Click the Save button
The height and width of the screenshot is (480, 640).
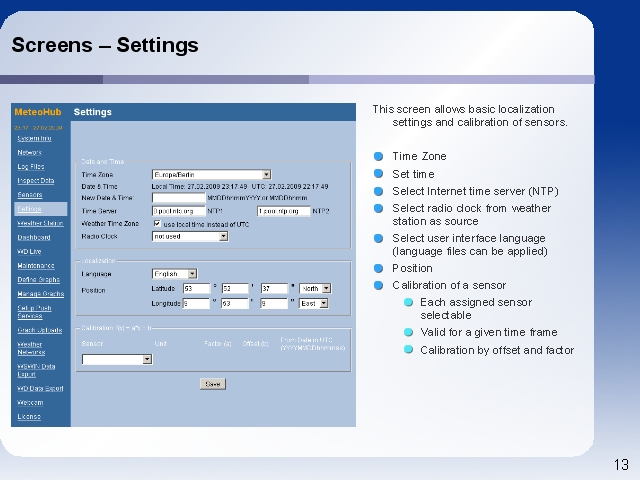point(213,384)
